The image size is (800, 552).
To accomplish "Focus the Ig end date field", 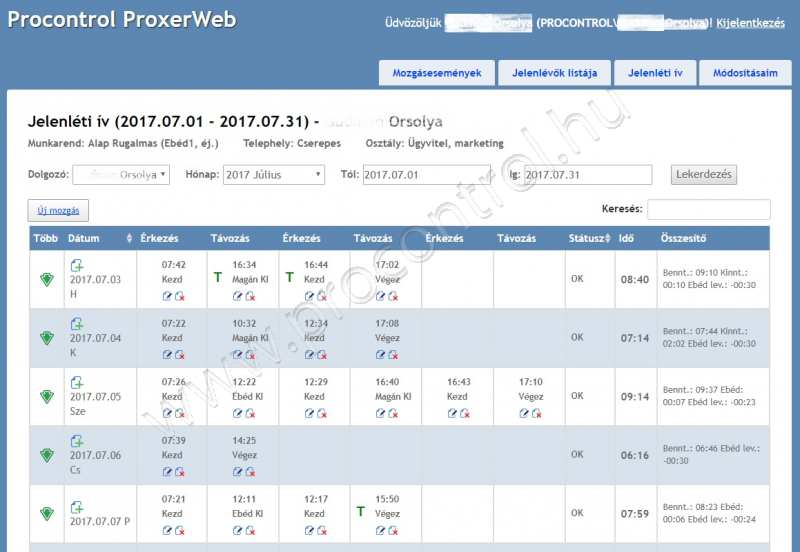I will click(x=588, y=174).
